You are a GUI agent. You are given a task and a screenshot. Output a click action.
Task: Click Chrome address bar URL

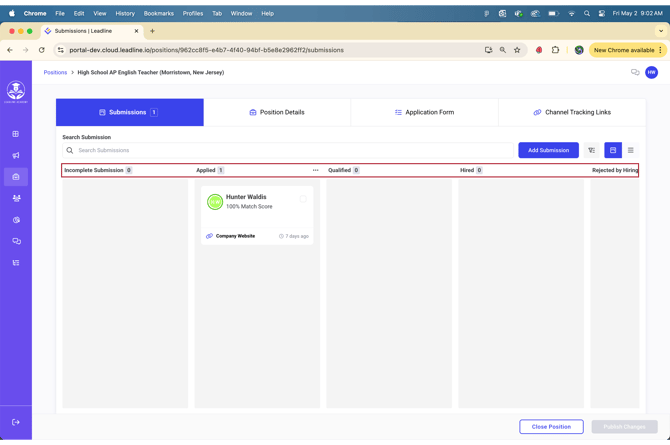(x=206, y=50)
